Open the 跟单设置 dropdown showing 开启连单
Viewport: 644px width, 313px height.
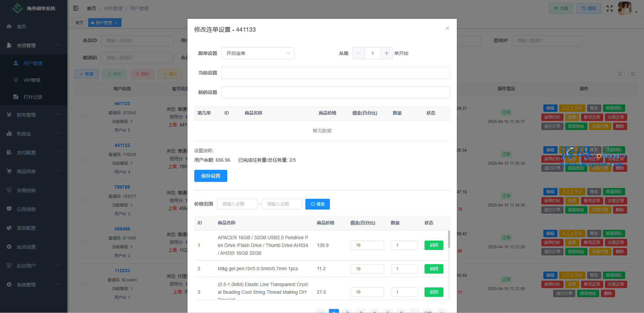[x=258, y=53]
